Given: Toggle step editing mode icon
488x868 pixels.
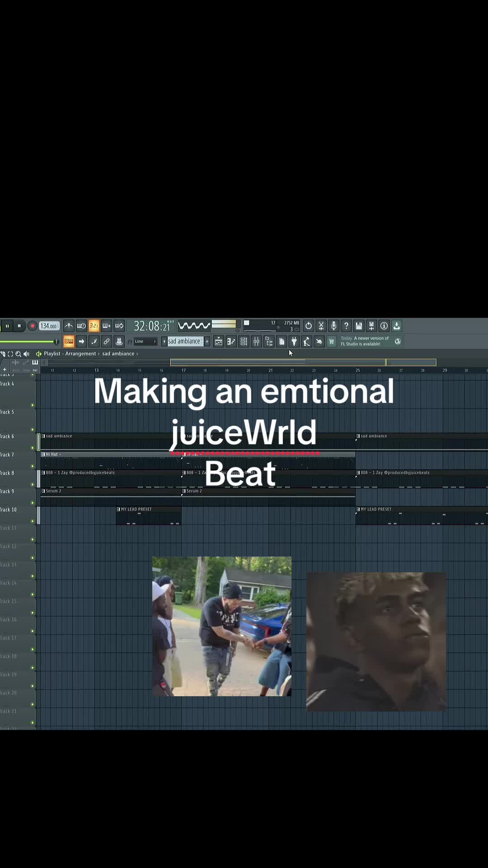Looking at the screenshot, I should (x=94, y=341).
